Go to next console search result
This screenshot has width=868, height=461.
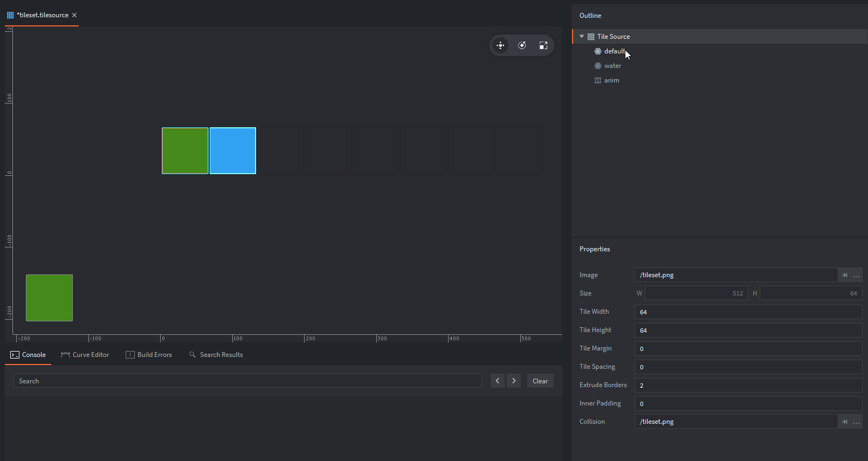coord(514,381)
